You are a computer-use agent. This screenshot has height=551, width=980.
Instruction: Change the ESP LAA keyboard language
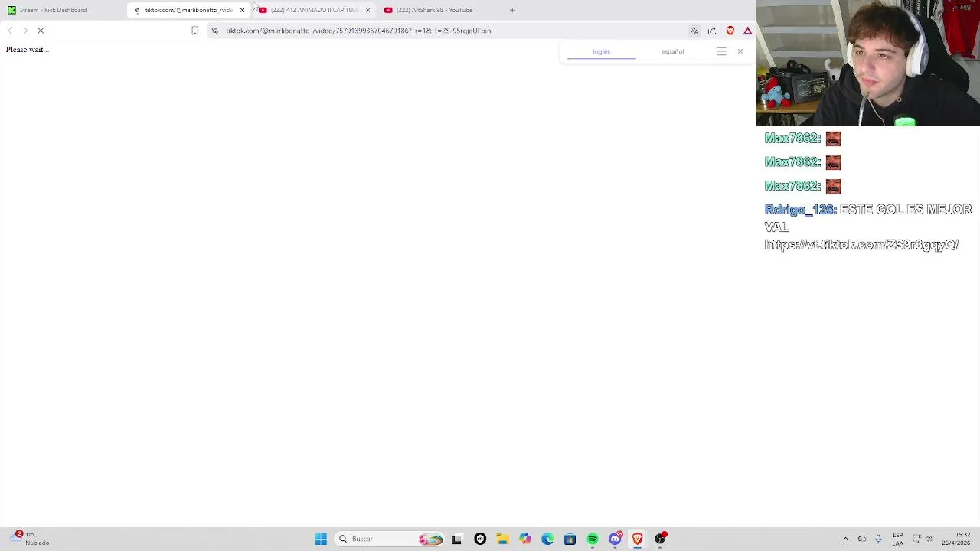[897, 539]
